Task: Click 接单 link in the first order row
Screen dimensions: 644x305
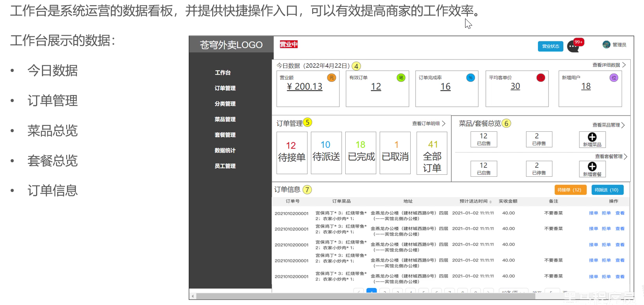Action: [593, 213]
